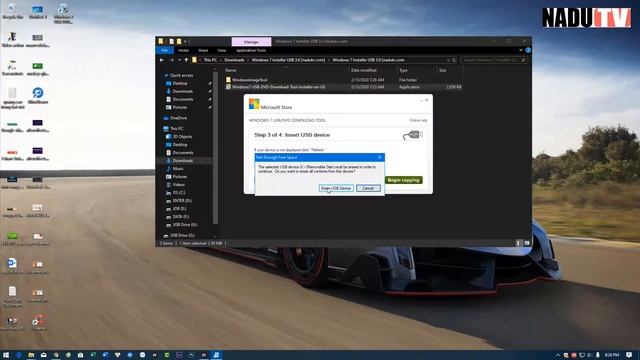Open the Action Center notifications icon
The image size is (640, 360).
pos(629,355)
